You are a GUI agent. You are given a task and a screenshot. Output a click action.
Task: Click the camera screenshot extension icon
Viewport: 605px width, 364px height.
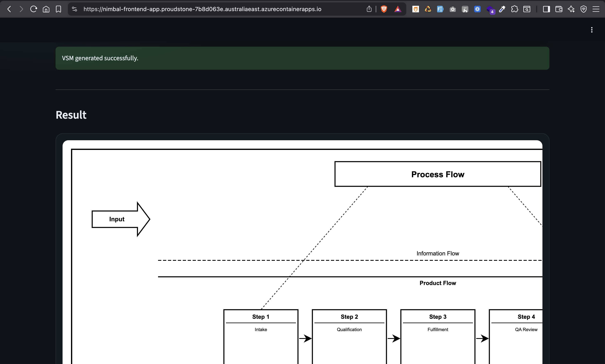pos(452,9)
